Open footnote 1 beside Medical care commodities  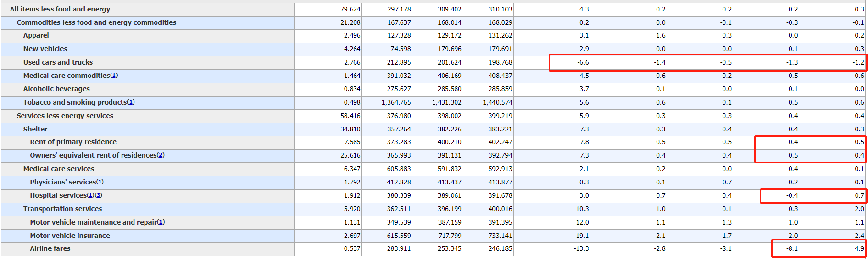[x=114, y=76]
